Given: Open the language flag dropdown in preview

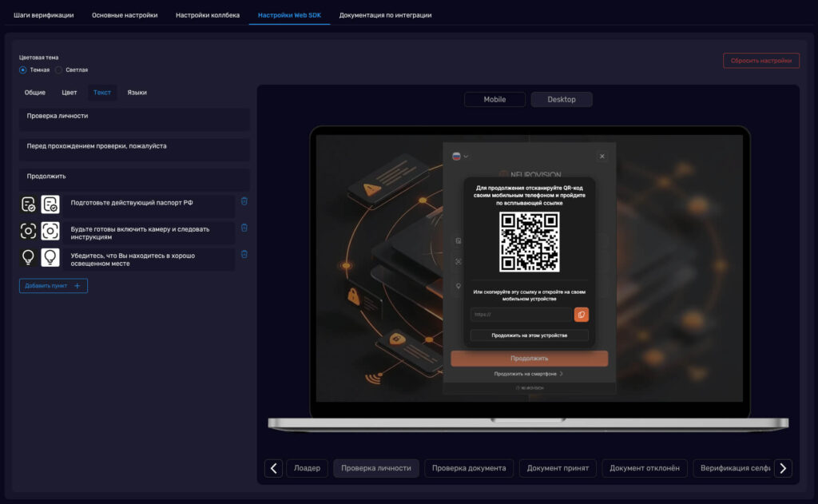Looking at the screenshot, I should (459, 157).
